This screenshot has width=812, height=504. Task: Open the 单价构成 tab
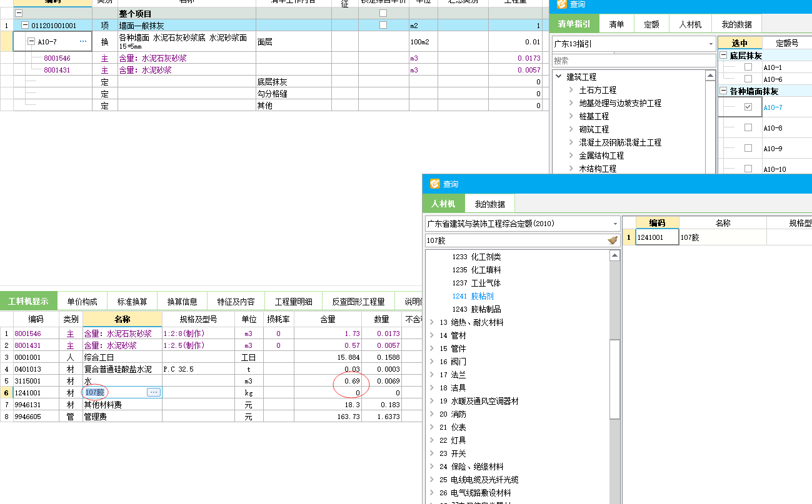pyautogui.click(x=83, y=301)
